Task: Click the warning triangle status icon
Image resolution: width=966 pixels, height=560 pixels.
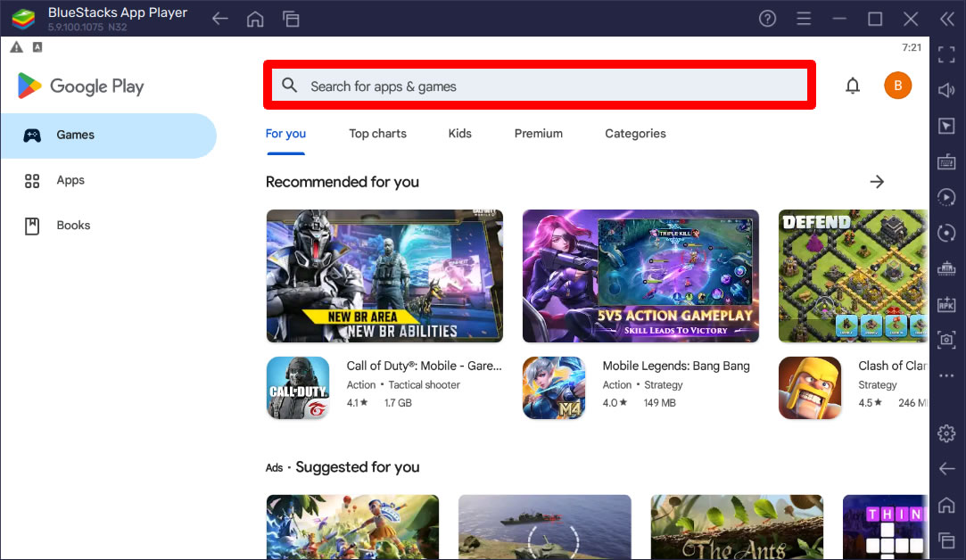Action: click(x=17, y=47)
